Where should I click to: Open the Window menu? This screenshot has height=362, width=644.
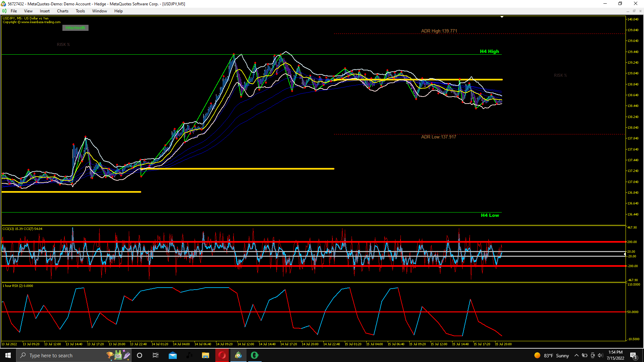[x=99, y=11]
